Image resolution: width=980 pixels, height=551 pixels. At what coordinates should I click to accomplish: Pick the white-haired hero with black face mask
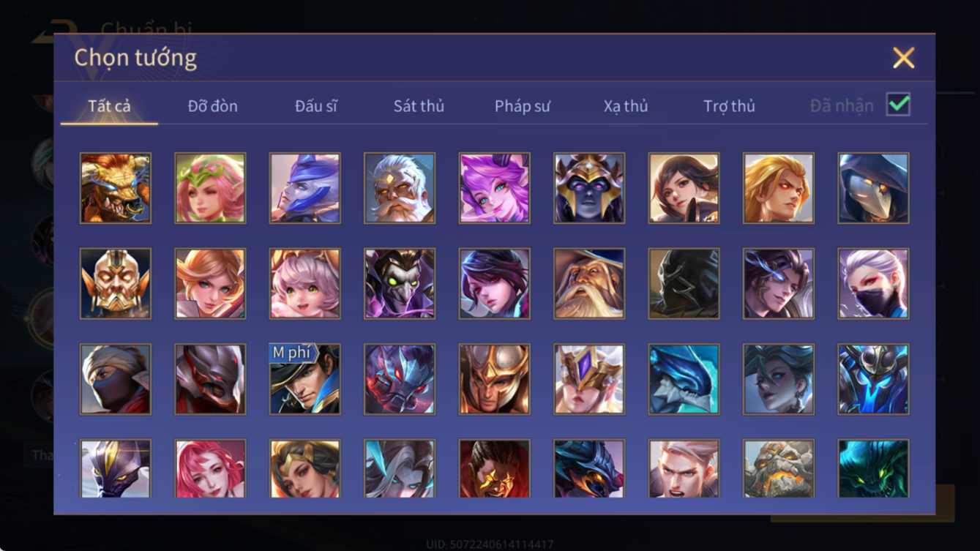point(874,284)
